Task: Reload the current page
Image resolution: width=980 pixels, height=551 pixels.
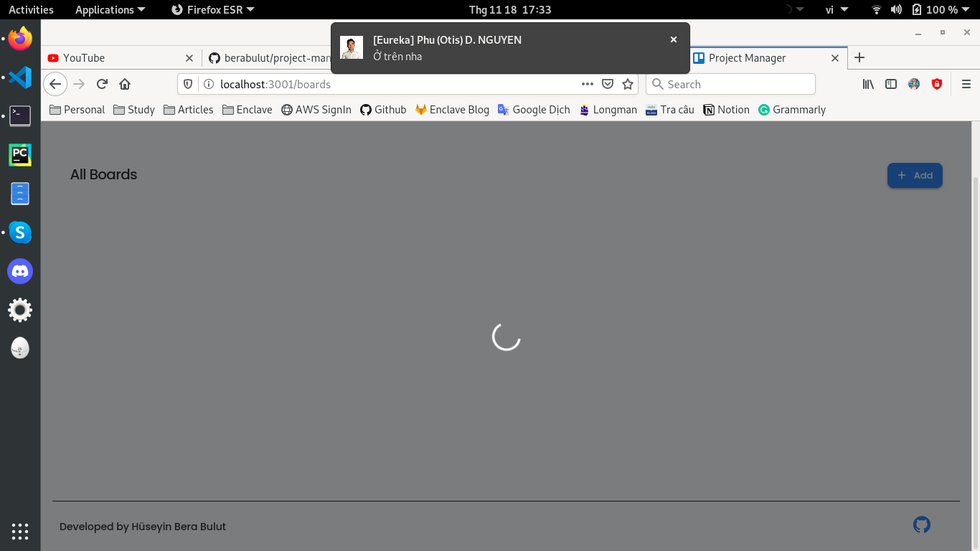Action: 102,84
